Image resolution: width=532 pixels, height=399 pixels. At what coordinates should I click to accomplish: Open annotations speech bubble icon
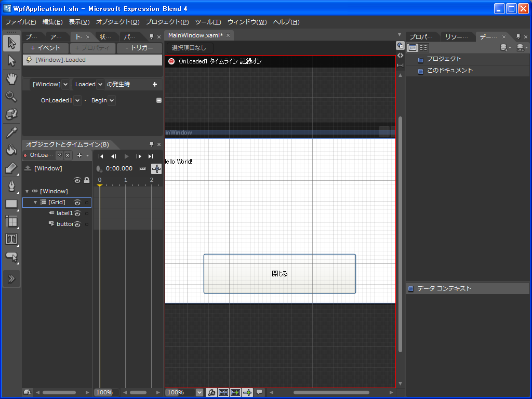(x=260, y=392)
